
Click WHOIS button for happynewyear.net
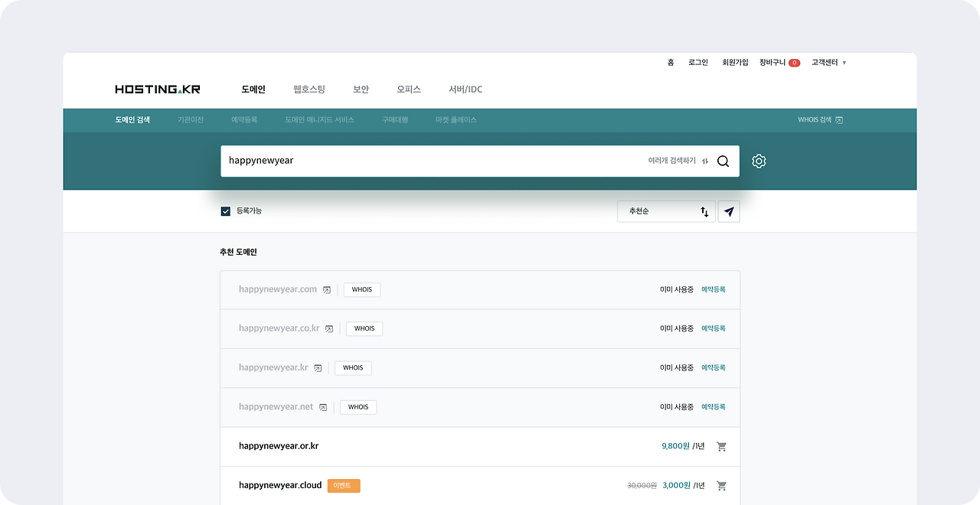click(358, 407)
